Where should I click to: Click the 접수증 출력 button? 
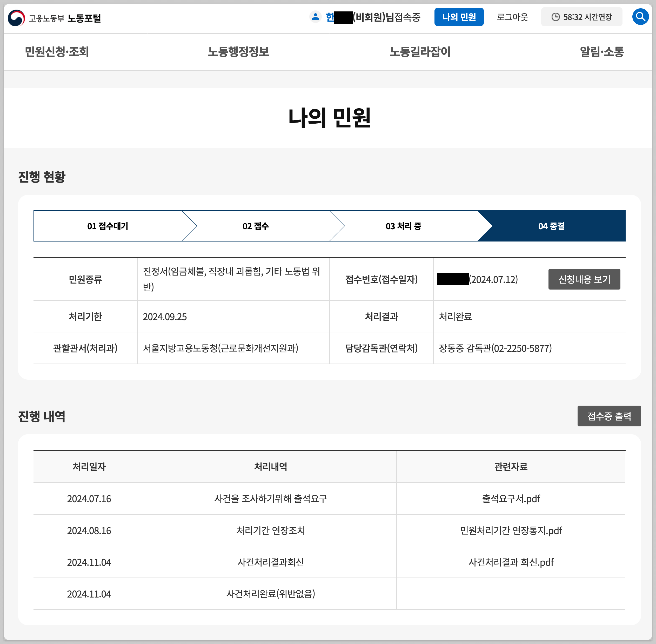(x=609, y=416)
